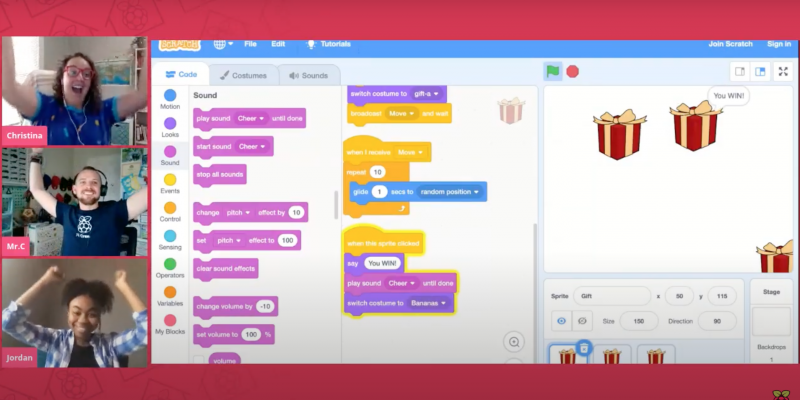Open Cheer dropdown in palette play sound block

(x=251, y=118)
